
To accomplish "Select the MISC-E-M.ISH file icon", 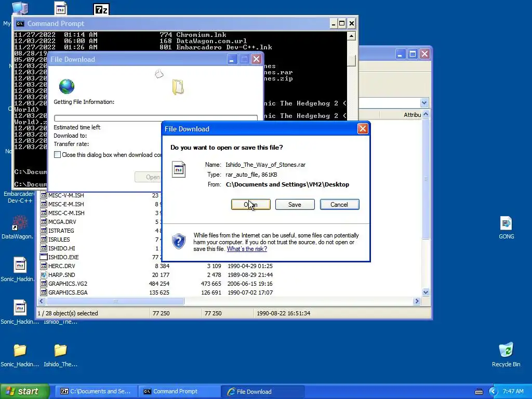I will 44,204.
